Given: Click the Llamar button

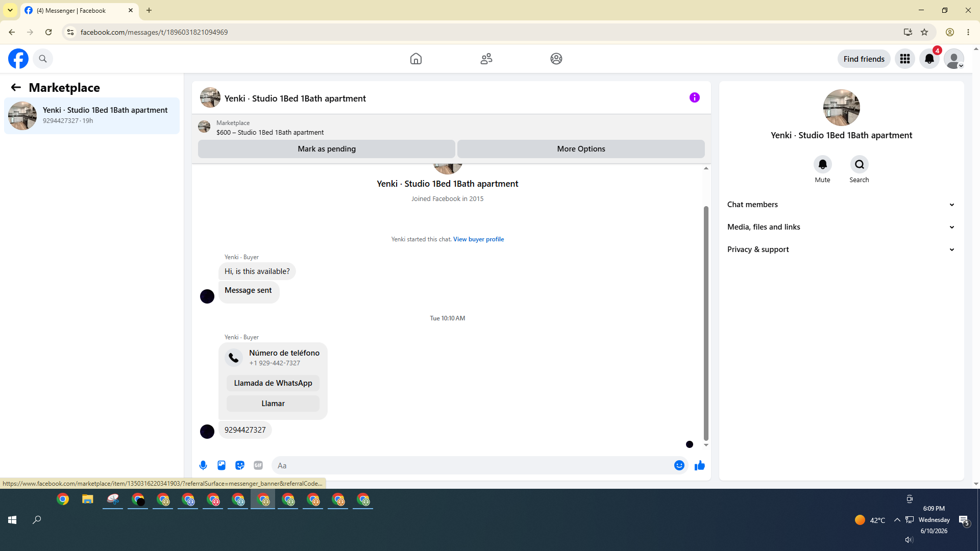Looking at the screenshot, I should point(273,404).
